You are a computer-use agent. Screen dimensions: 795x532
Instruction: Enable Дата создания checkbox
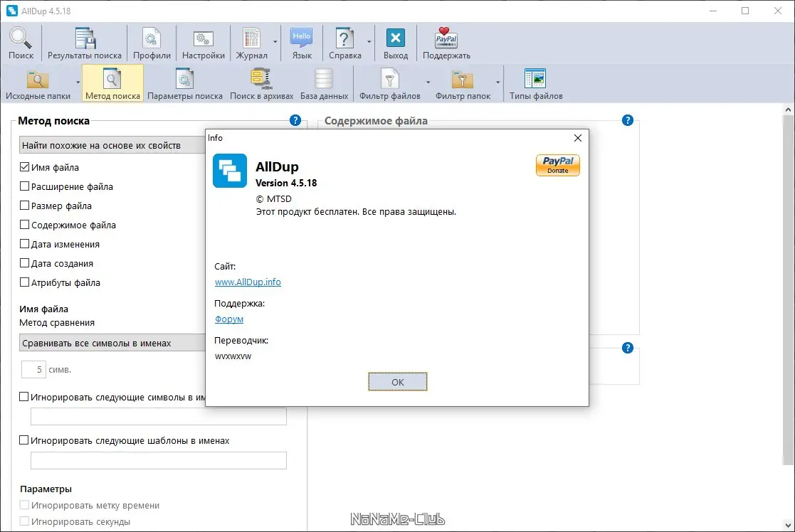(24, 263)
